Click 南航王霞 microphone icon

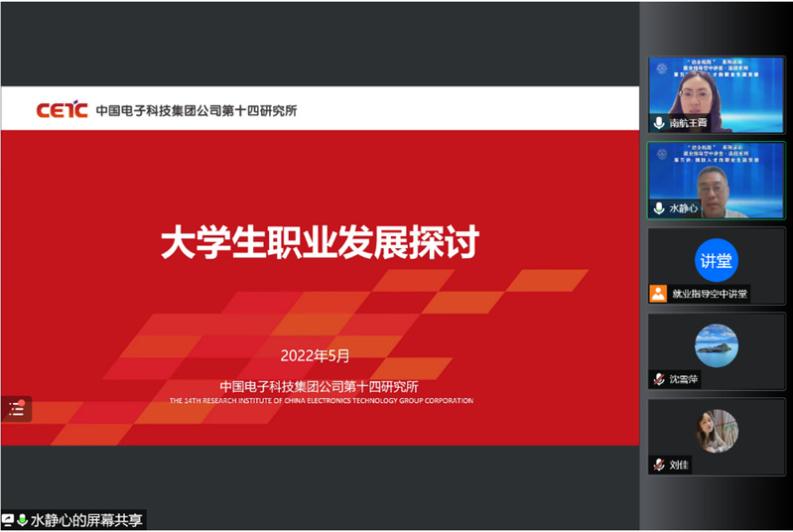(x=659, y=123)
